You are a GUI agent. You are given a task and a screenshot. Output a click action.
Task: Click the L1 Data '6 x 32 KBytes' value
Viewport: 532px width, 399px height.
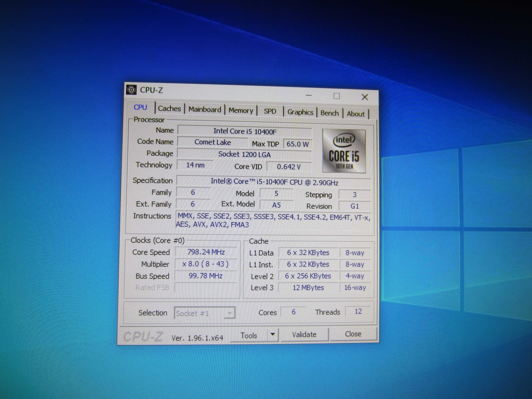pyautogui.click(x=308, y=253)
